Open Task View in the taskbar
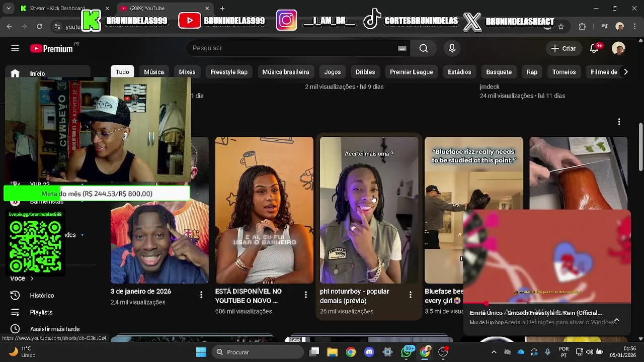This screenshot has height=362, width=644. coord(314,352)
